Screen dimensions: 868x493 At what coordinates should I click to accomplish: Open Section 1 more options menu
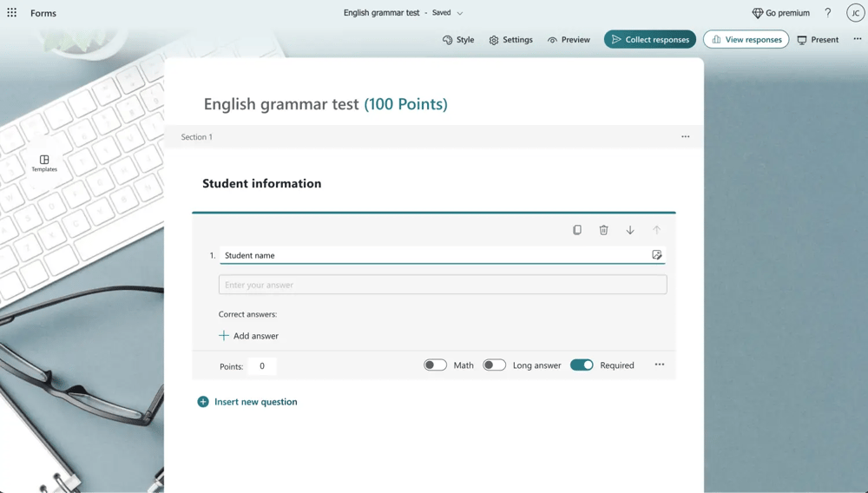pyautogui.click(x=686, y=136)
